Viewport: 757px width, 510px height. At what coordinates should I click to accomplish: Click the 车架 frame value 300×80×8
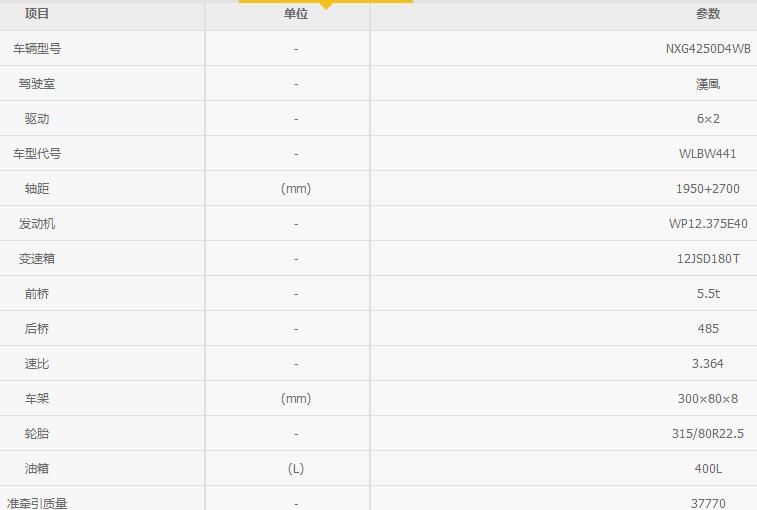click(708, 399)
